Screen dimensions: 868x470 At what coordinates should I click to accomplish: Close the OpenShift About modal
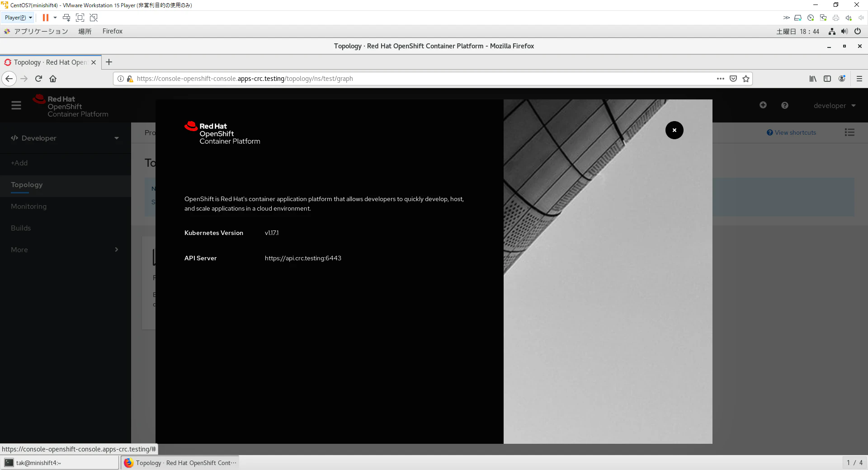point(674,130)
